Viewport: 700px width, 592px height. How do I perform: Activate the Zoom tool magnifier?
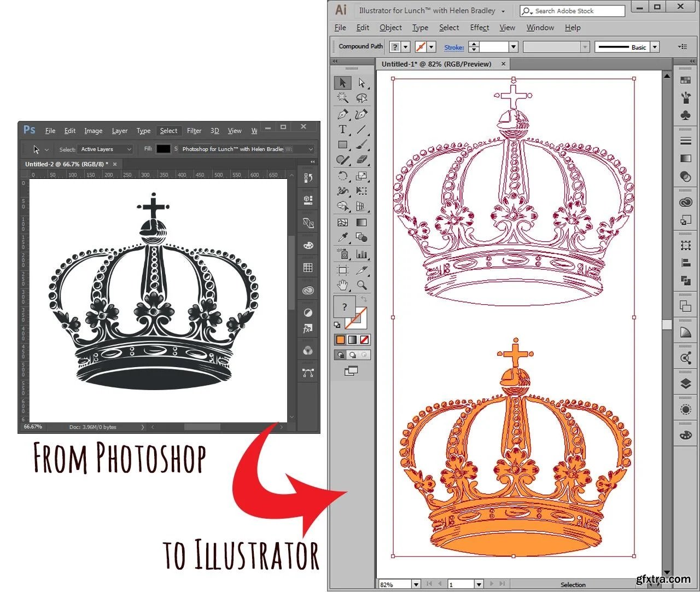coord(361,285)
